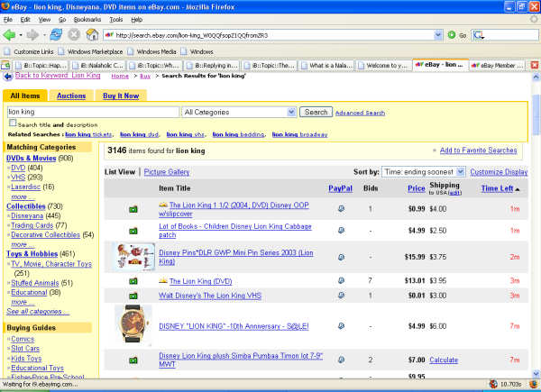
Task: Click camera icon for Lot of Books listing
Action: point(133,231)
